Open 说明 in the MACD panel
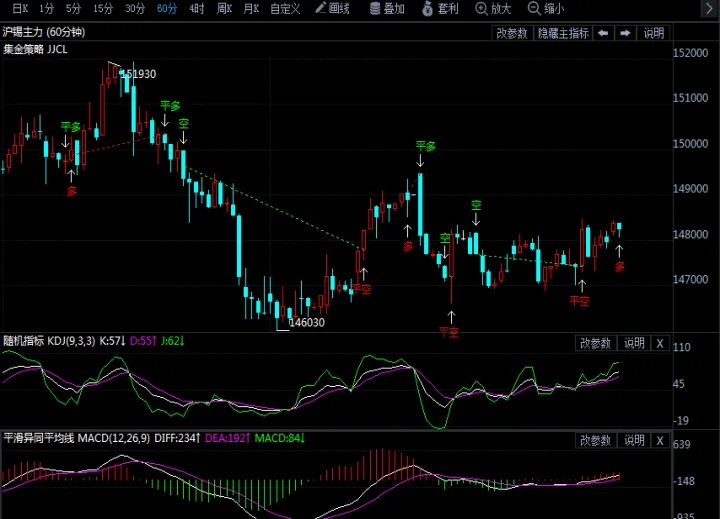720x519 pixels. click(634, 440)
